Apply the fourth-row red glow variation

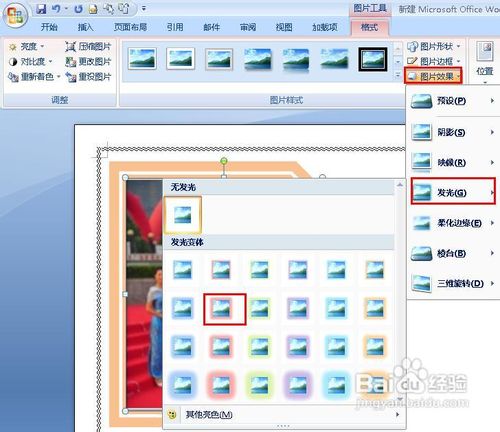point(221,385)
